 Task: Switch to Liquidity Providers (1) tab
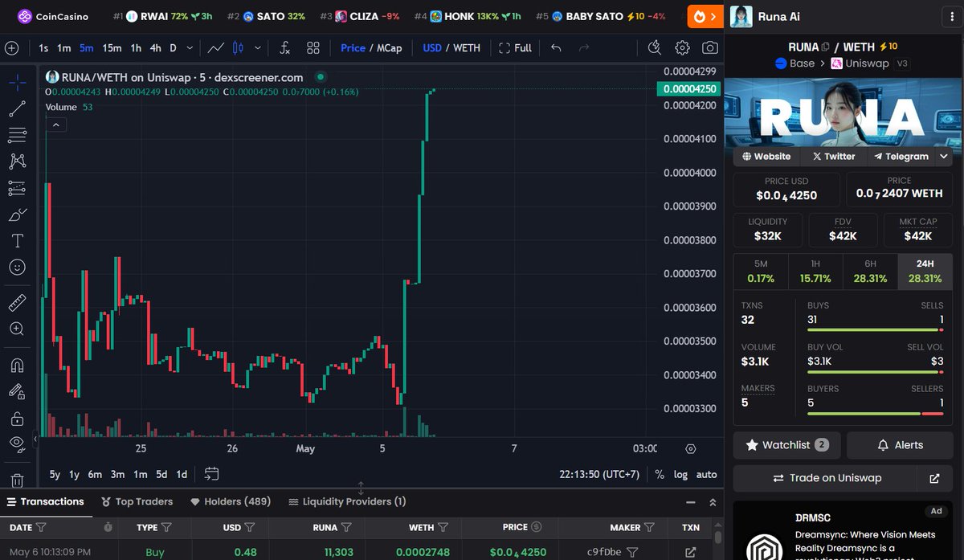pyautogui.click(x=347, y=501)
